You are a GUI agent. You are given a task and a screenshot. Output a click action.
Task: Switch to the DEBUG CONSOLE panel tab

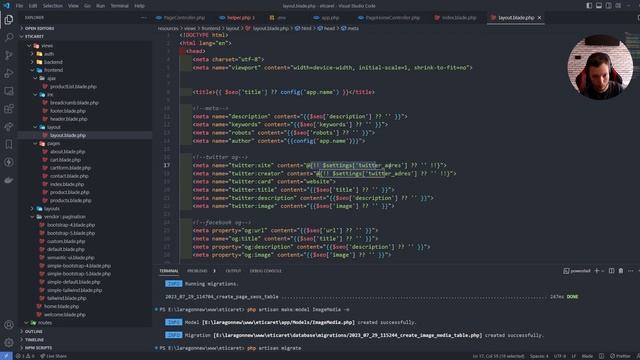click(265, 271)
